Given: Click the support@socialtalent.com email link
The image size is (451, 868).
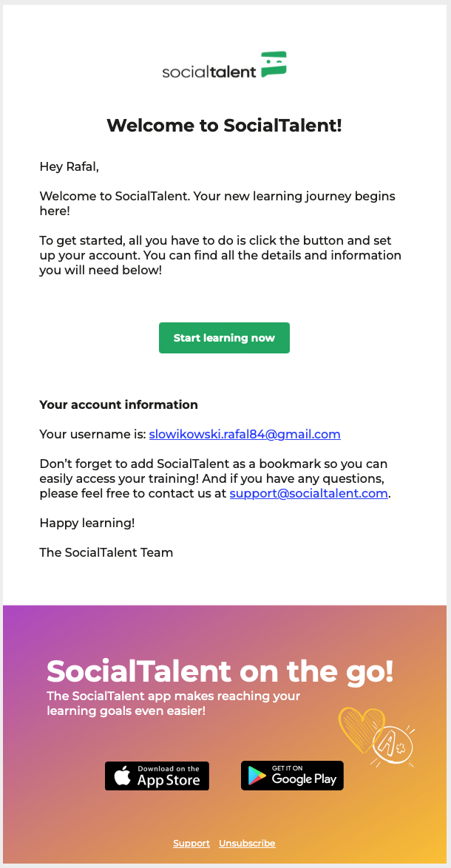Looking at the screenshot, I should 309,493.
